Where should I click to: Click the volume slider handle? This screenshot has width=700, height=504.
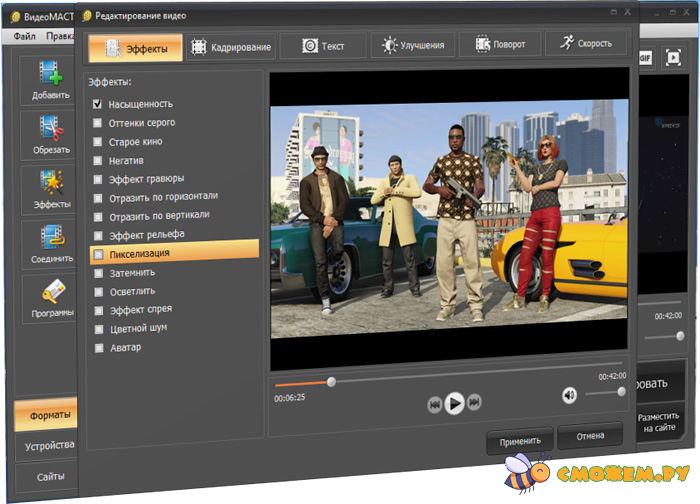click(621, 392)
